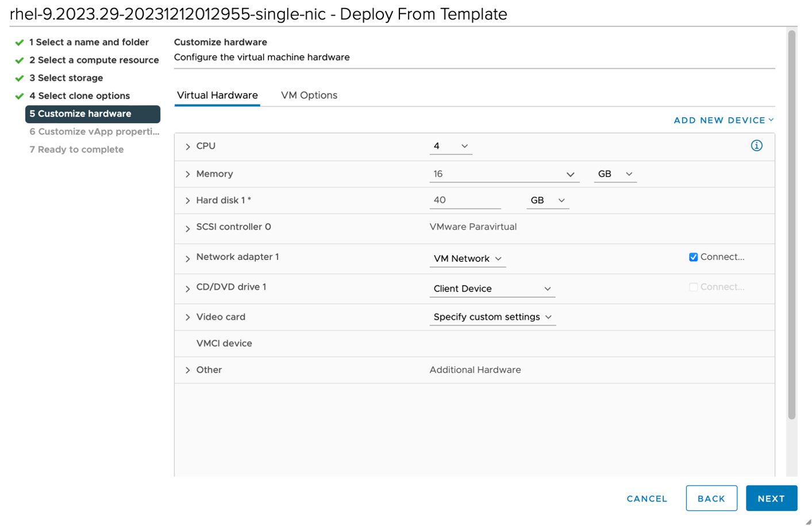Expand the CPU settings row
The image size is (812, 526).
[x=187, y=146]
